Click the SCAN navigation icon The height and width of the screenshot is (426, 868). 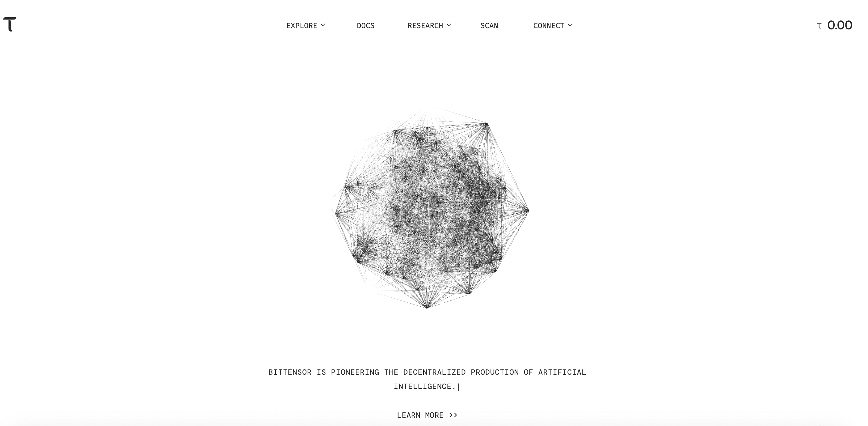point(489,25)
